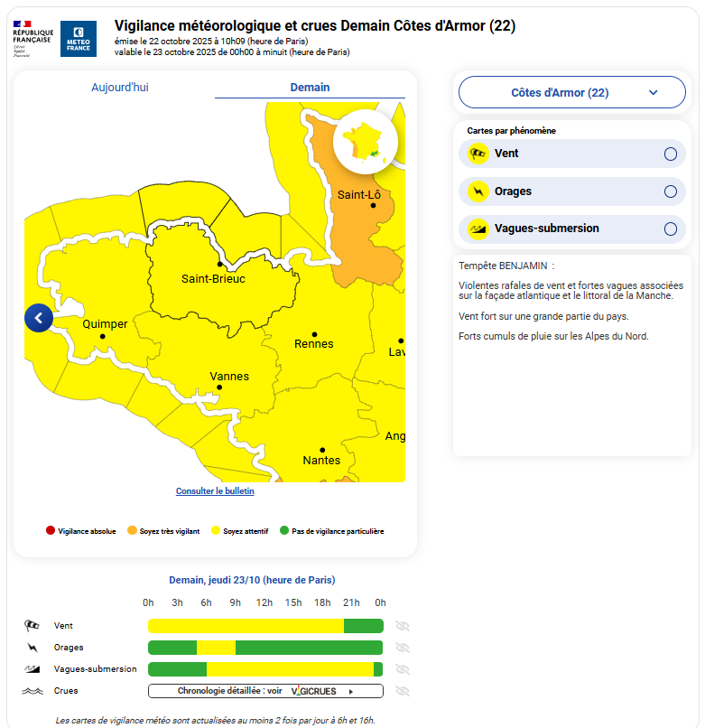Image resolution: width=705 pixels, height=728 pixels.
Task: Click the yellow Vent wind icon
Action: pos(478,154)
